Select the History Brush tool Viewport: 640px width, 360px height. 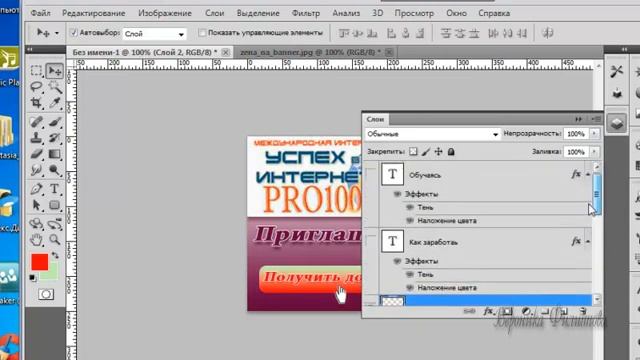tap(54, 138)
